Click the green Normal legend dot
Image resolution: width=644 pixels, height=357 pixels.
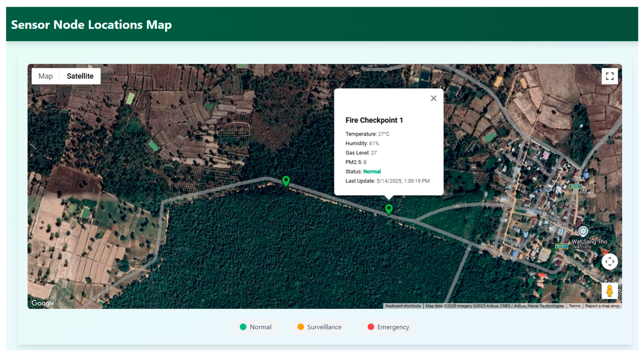pos(243,327)
